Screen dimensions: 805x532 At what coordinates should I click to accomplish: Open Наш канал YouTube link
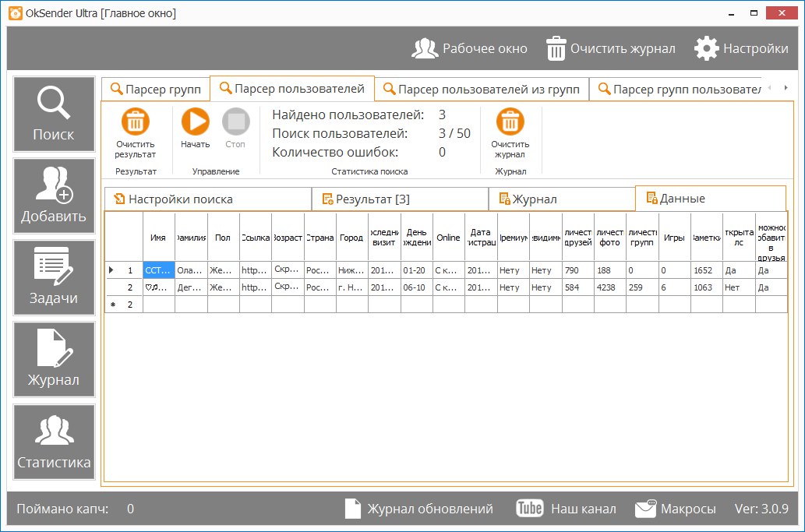(566, 509)
